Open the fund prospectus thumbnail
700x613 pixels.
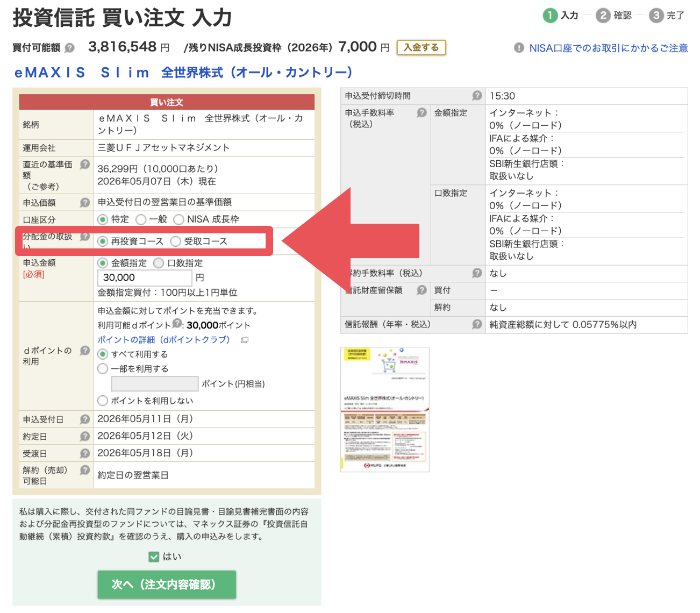click(x=385, y=410)
